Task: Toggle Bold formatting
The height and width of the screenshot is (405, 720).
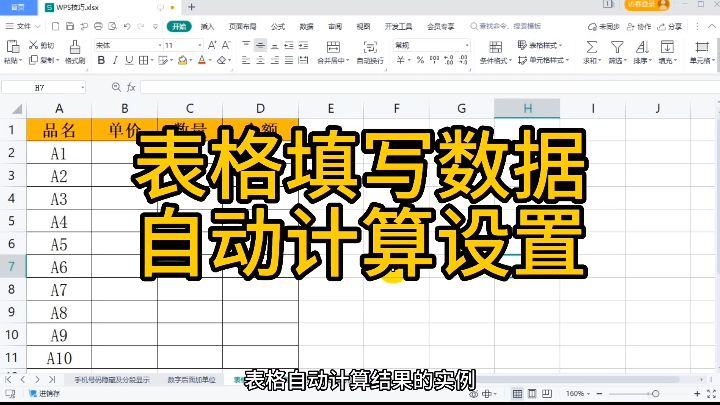Action: [101, 60]
